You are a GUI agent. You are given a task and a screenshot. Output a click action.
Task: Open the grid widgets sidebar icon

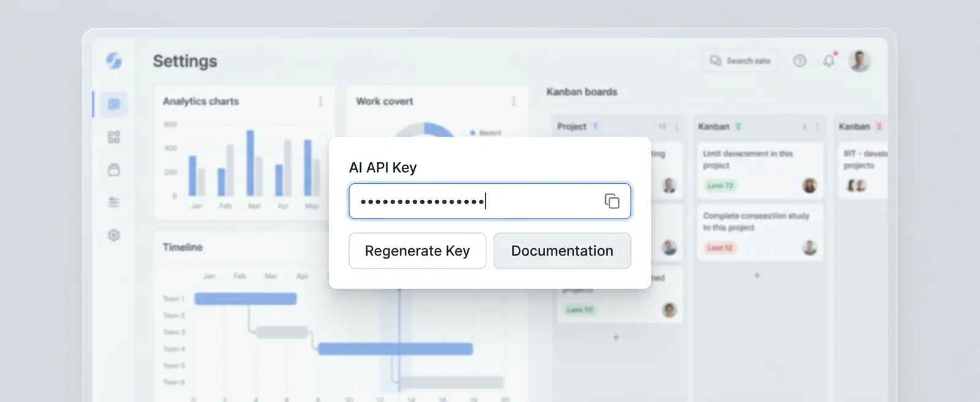click(114, 137)
